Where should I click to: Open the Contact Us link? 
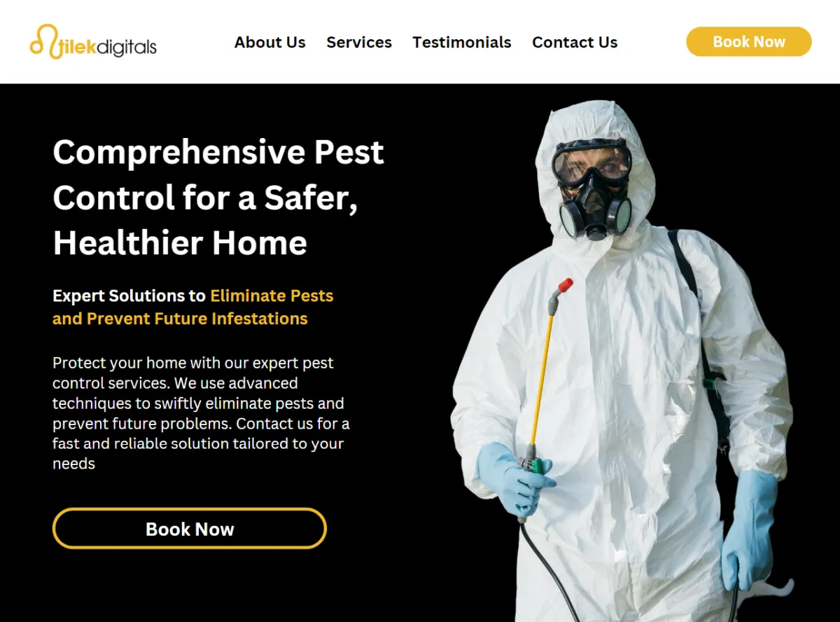click(x=575, y=42)
